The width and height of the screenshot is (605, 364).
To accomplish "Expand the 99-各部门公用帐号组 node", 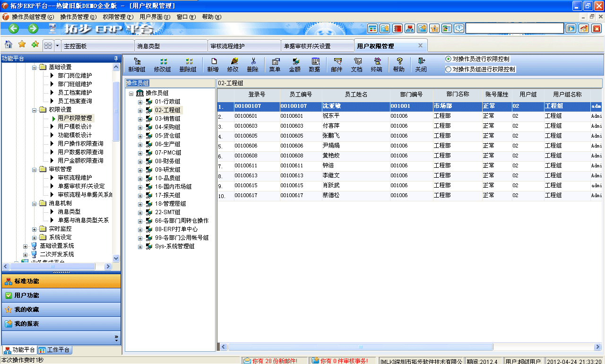I will point(139,238).
